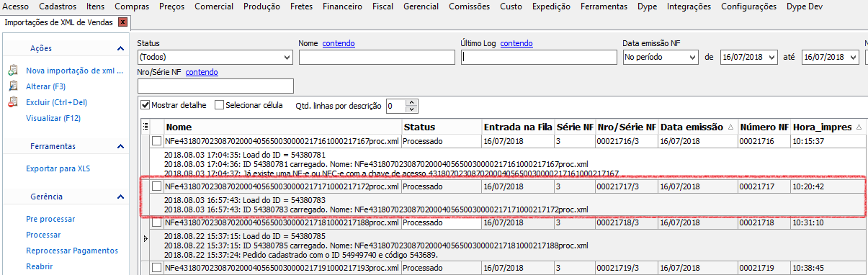Open the 'até' end date picker dropdown
The width and height of the screenshot is (868, 275).
point(854,57)
